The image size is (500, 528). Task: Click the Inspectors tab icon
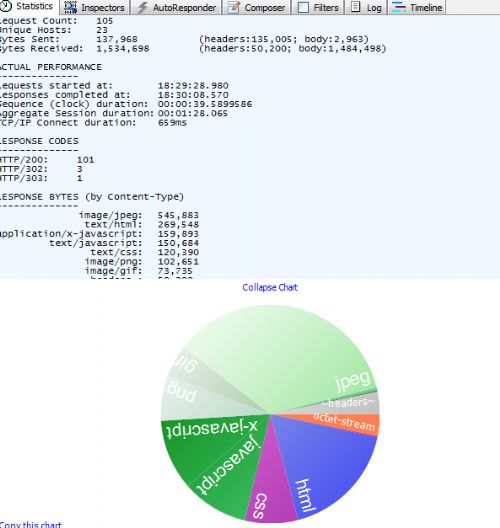(70, 7)
